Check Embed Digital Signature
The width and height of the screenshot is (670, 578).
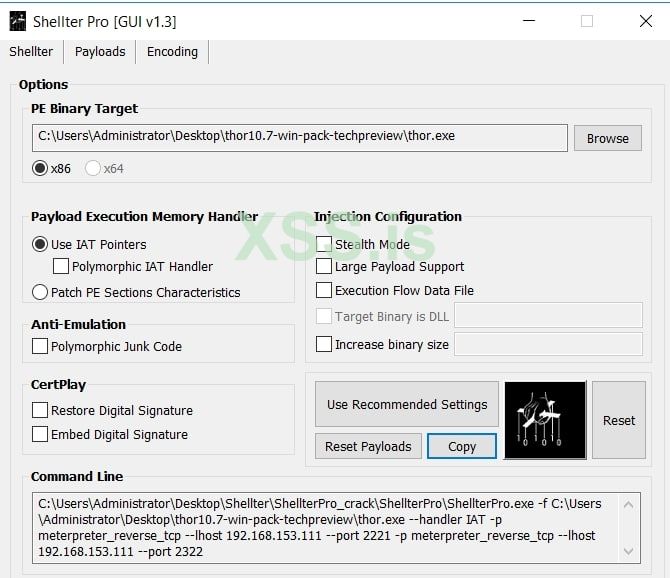(40, 434)
